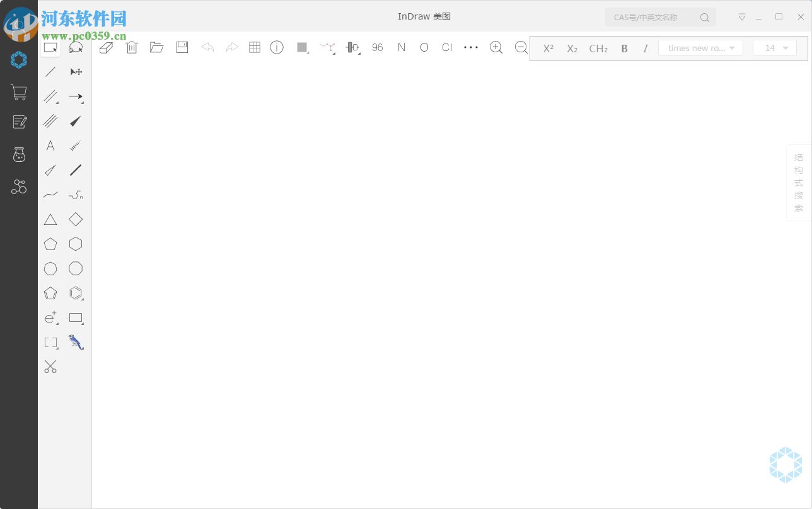Select the Lasso selection tool
812x509 pixels.
[x=76, y=47]
